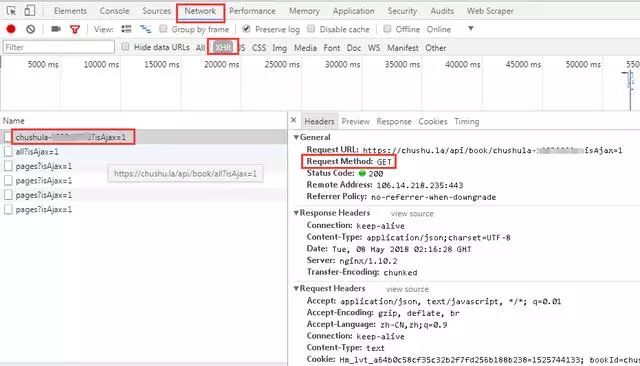Switch to the Timing detail tab
The height and width of the screenshot is (366, 640).
click(x=467, y=121)
